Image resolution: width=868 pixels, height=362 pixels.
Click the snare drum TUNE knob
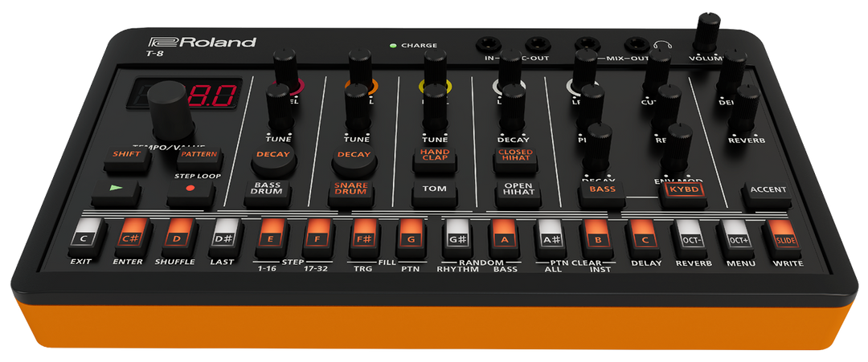point(357,109)
